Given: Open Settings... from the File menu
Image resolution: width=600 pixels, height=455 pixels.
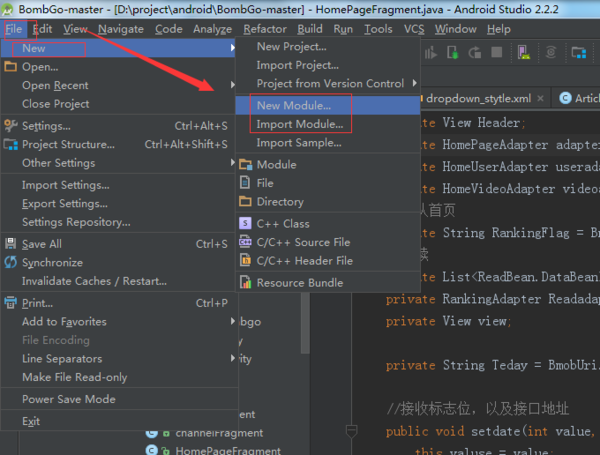Looking at the screenshot, I should click(119, 126).
